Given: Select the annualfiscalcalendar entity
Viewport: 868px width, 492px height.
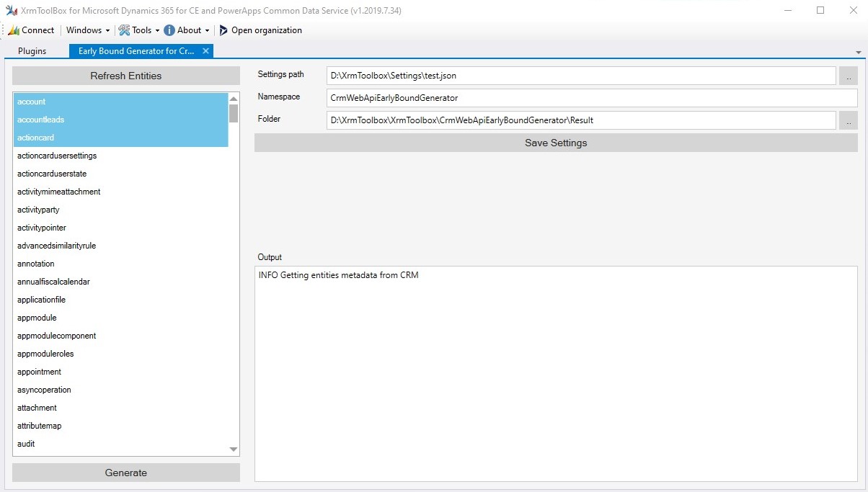Looking at the screenshot, I should point(121,282).
